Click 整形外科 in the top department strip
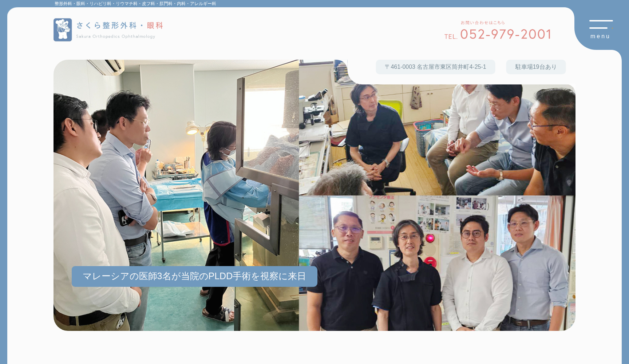This screenshot has width=629, height=364. pyautogui.click(x=63, y=4)
